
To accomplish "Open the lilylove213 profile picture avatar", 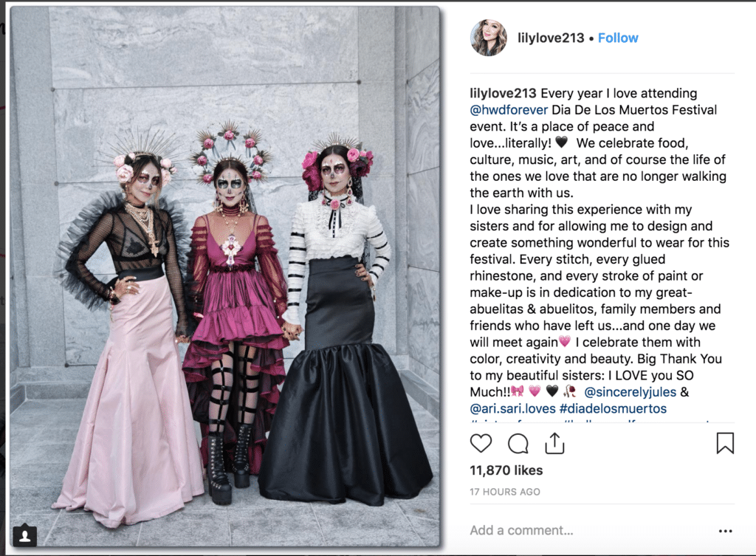I will pos(489,38).
